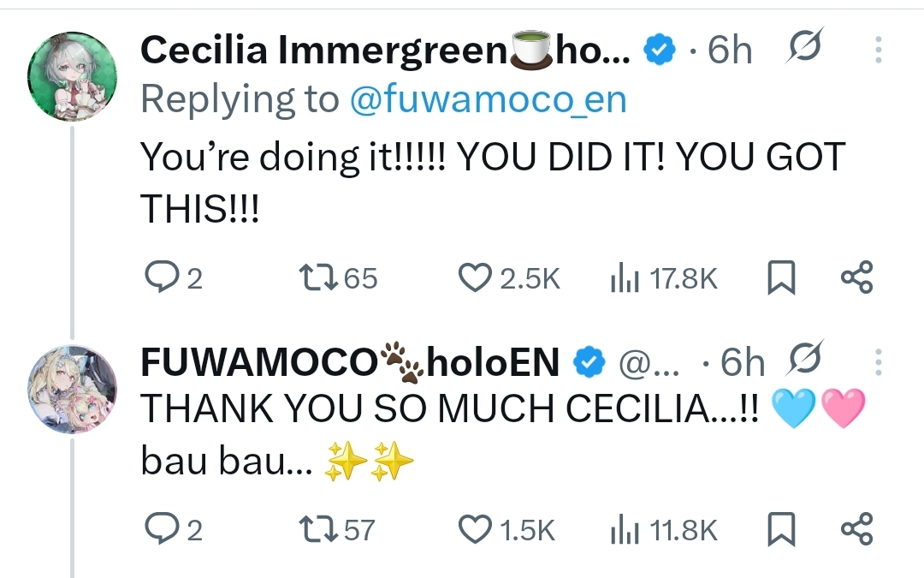
Task: View analytics showing 17.8K views
Action: 621,278
